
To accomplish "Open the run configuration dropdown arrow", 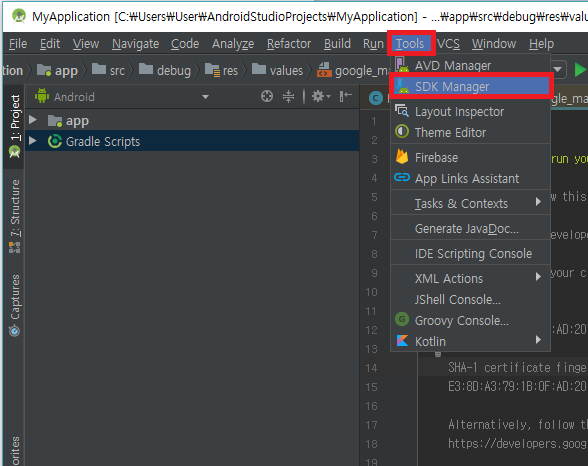I will coord(557,69).
